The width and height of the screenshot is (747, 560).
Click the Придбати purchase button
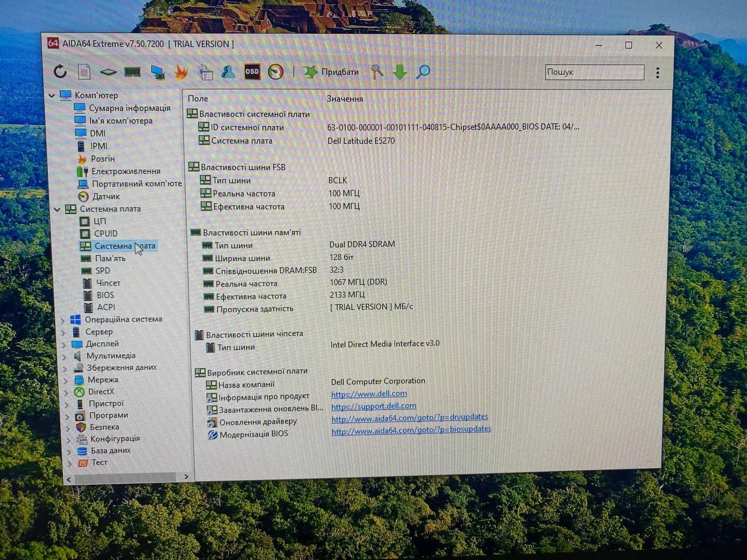331,72
